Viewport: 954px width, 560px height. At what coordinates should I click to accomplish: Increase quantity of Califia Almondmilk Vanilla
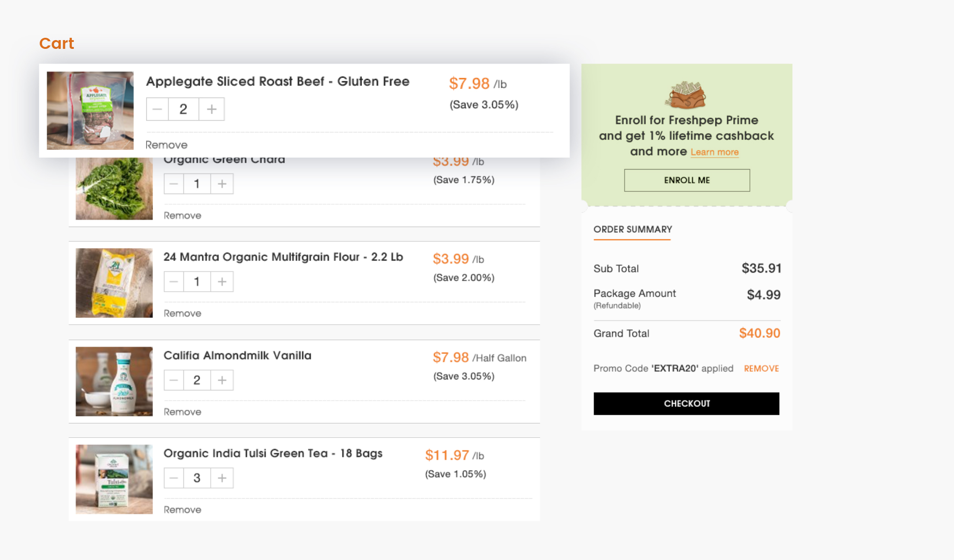pos(222,380)
